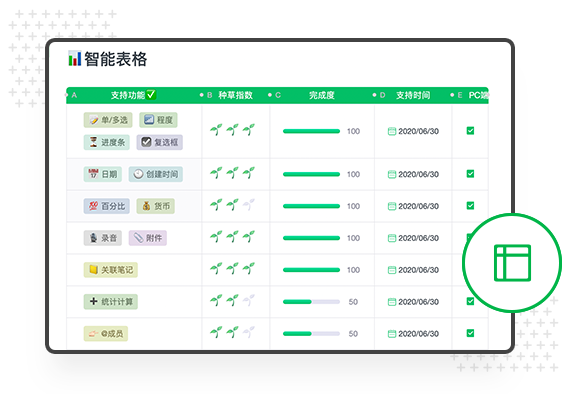This screenshot has width=580, height=394.
Task: Click the calendar icon in first row date
Action: point(392,131)
